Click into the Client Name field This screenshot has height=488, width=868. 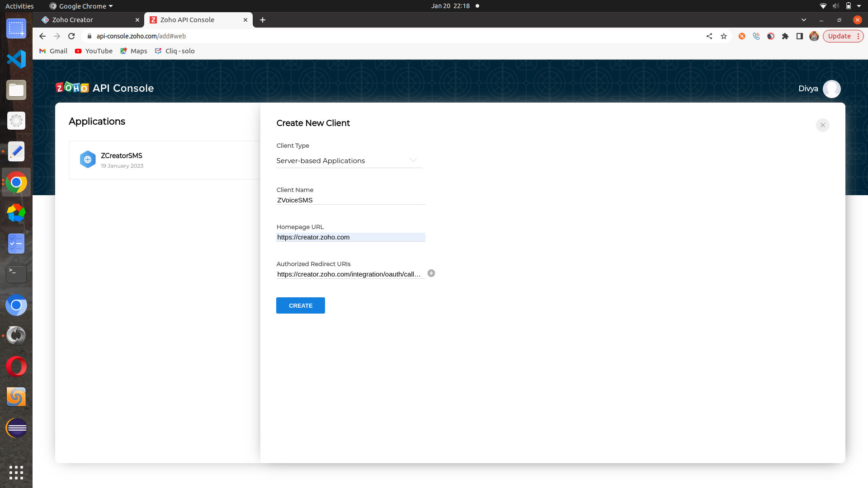350,200
